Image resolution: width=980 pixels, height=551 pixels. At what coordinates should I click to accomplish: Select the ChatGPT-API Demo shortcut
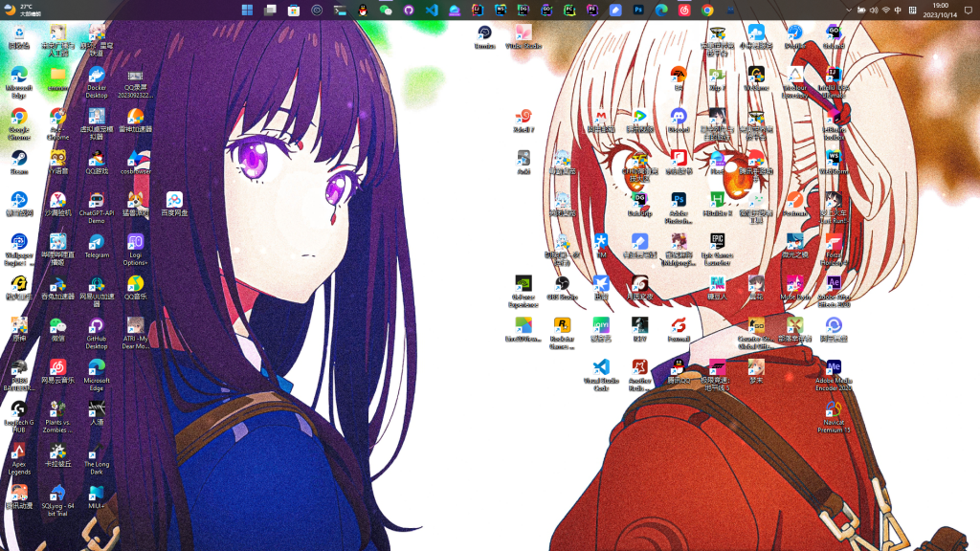[x=97, y=201]
